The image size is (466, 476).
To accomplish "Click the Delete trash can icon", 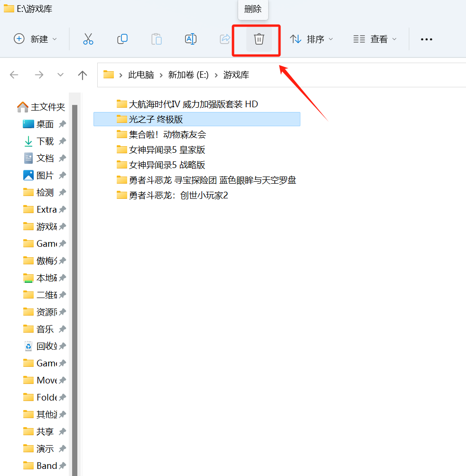I will 259,39.
